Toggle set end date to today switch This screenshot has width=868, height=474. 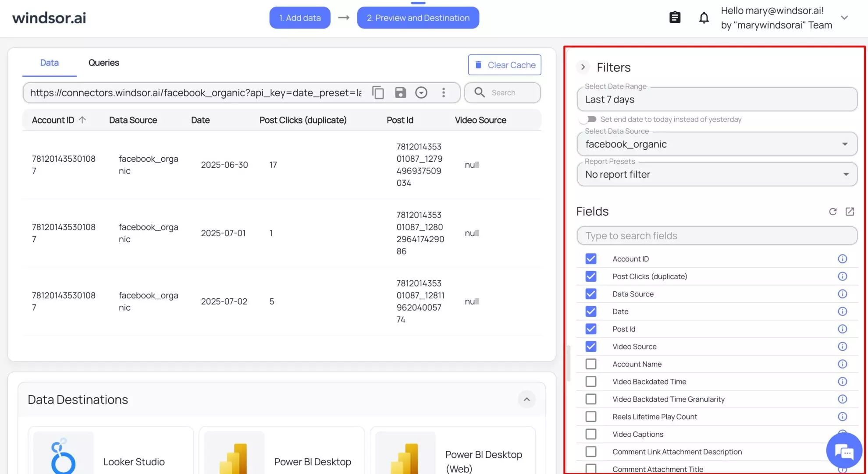click(x=588, y=119)
